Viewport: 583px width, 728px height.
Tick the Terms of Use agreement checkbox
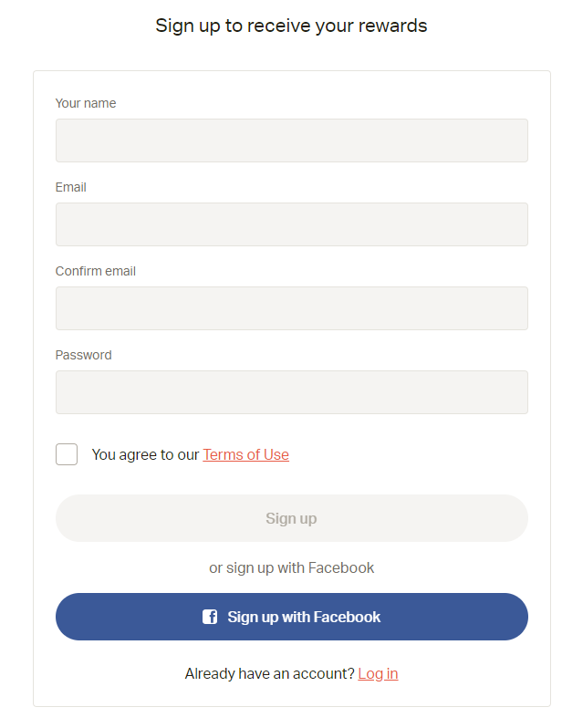pyautogui.click(x=67, y=454)
